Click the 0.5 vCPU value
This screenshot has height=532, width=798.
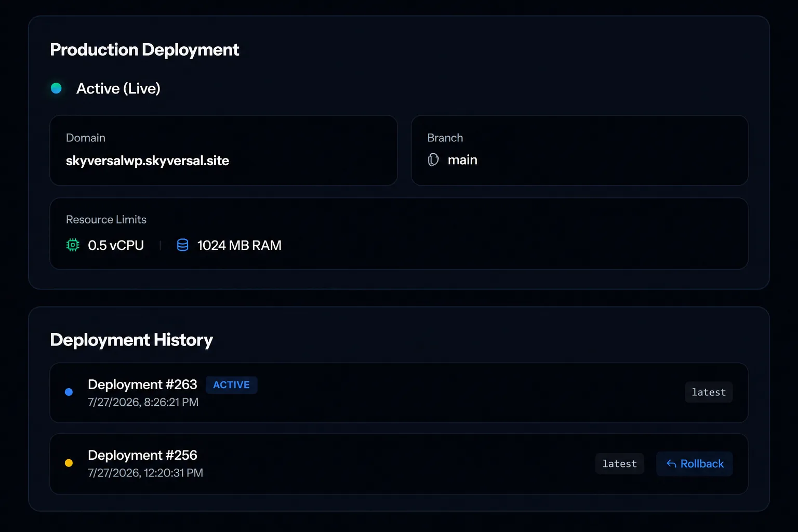click(116, 245)
